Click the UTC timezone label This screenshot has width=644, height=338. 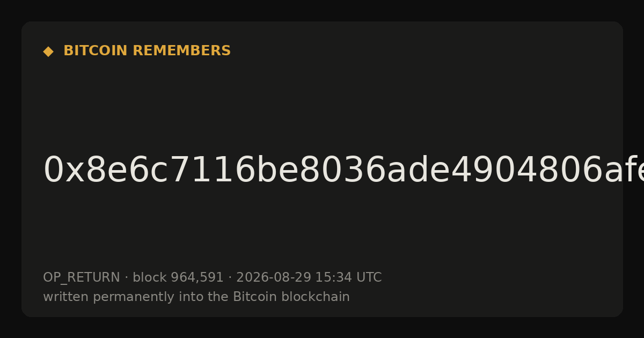coord(368,278)
